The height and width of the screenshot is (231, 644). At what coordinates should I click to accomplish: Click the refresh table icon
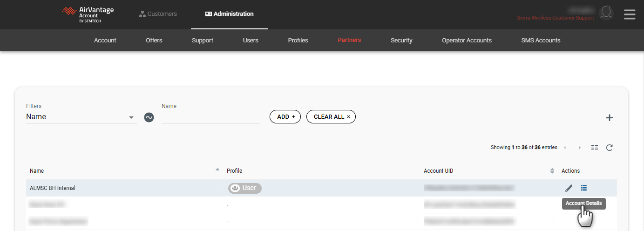pyautogui.click(x=609, y=148)
